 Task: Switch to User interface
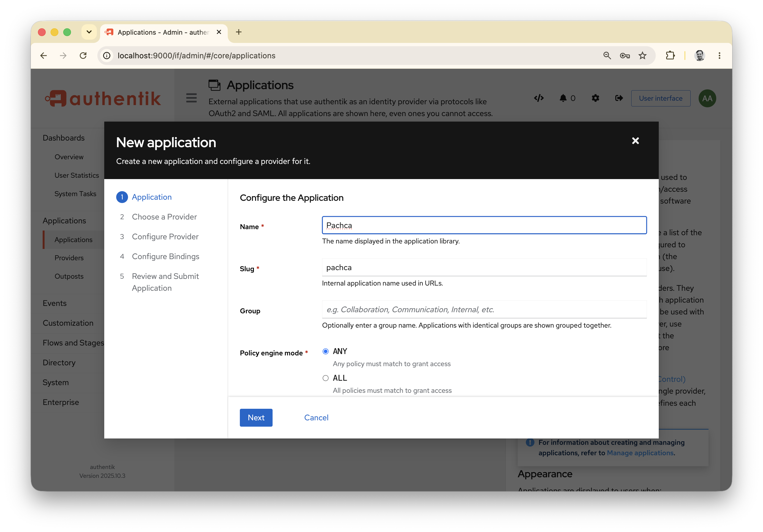(661, 98)
